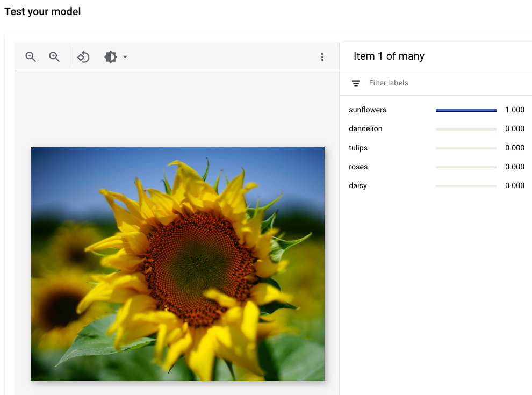Select the daisy label
Viewport: 532px width, 395px height.
point(357,185)
